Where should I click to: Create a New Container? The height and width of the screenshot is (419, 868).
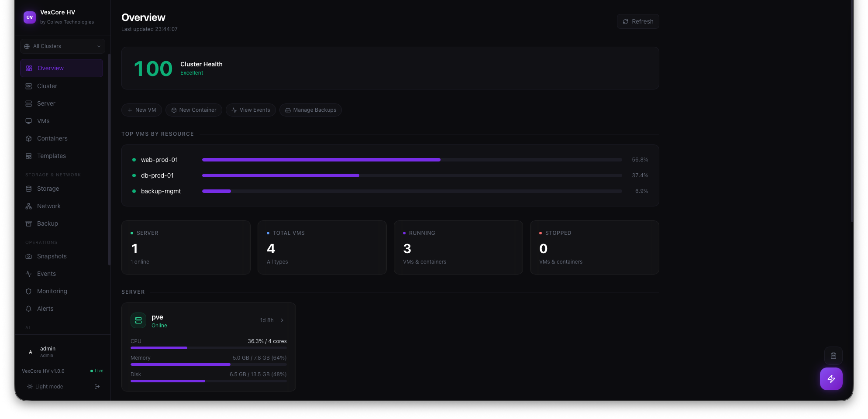pos(193,110)
